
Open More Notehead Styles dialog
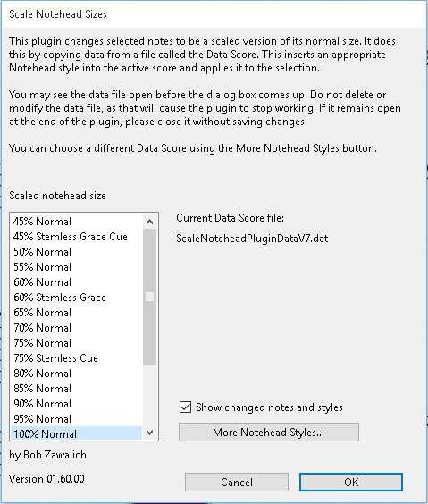[269, 432]
